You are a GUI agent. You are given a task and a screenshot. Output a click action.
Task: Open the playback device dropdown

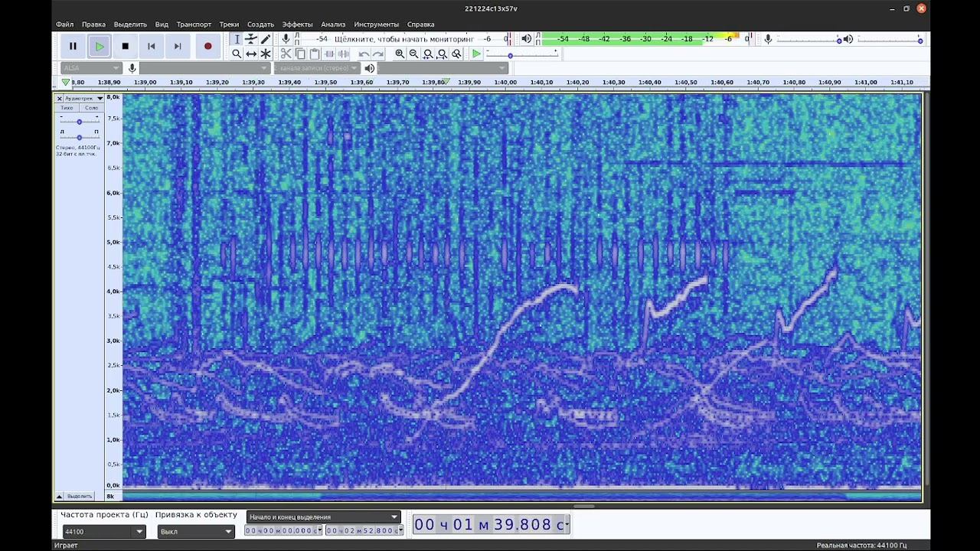click(x=442, y=68)
